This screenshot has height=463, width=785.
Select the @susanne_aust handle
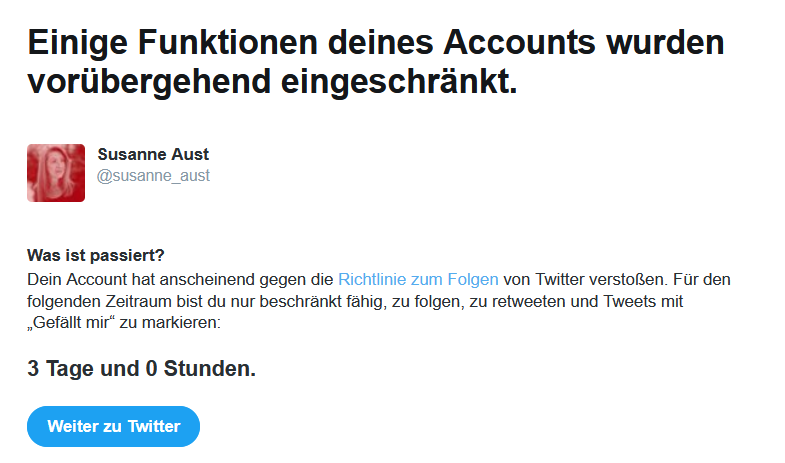(153, 176)
